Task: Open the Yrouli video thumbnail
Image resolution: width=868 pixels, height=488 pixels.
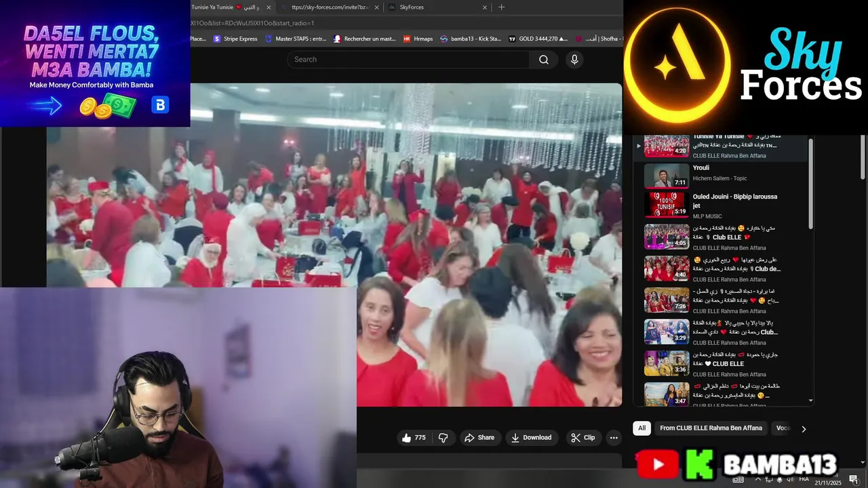Action: pos(667,176)
